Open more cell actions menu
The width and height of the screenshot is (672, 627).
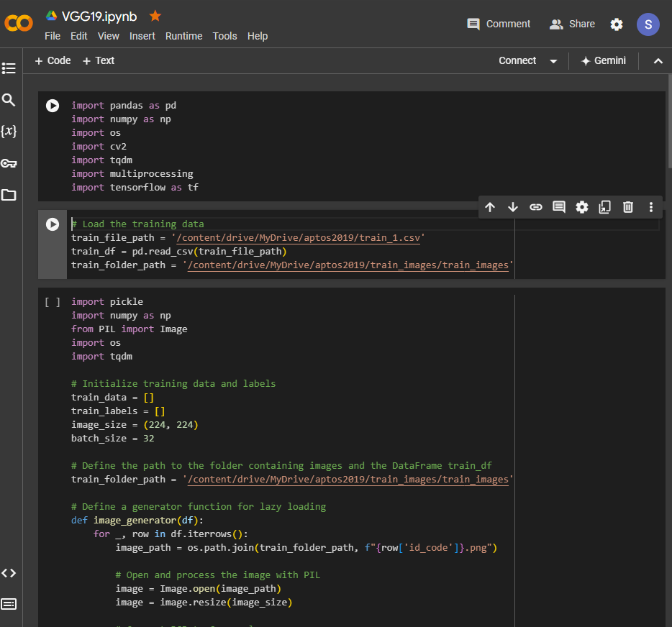point(651,207)
